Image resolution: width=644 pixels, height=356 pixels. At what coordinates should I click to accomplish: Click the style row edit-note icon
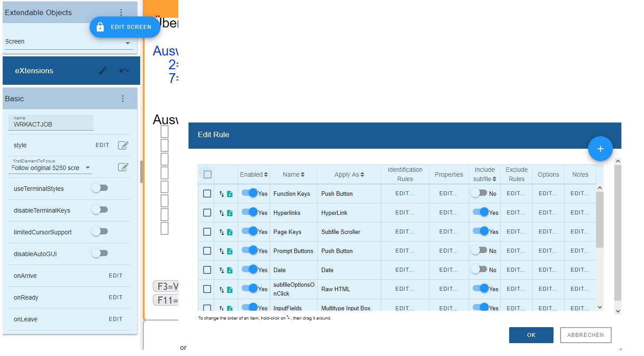click(123, 145)
